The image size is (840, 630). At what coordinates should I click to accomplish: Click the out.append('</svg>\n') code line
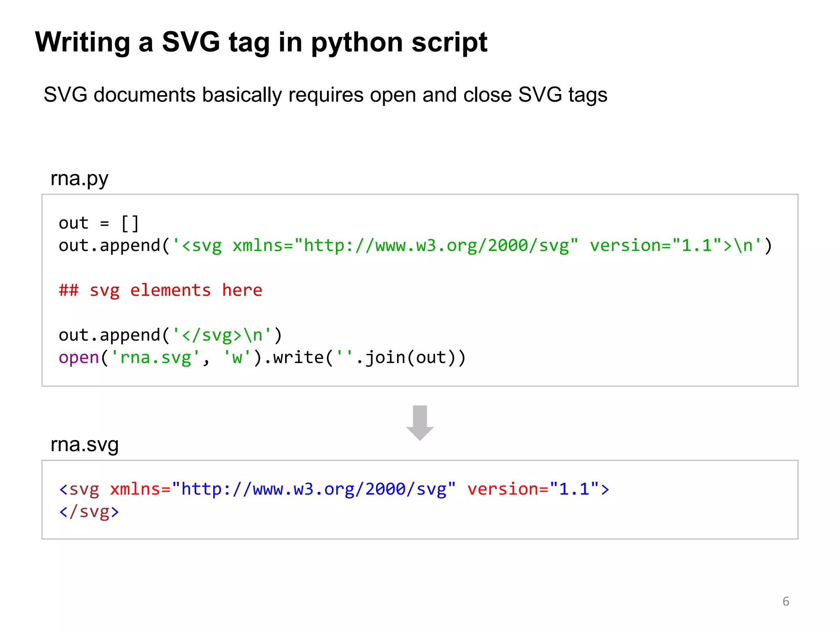(170, 335)
